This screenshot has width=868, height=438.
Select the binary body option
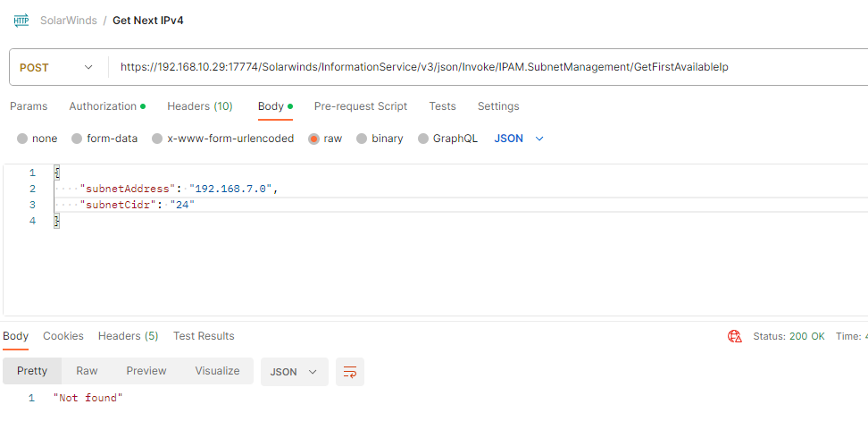point(380,139)
